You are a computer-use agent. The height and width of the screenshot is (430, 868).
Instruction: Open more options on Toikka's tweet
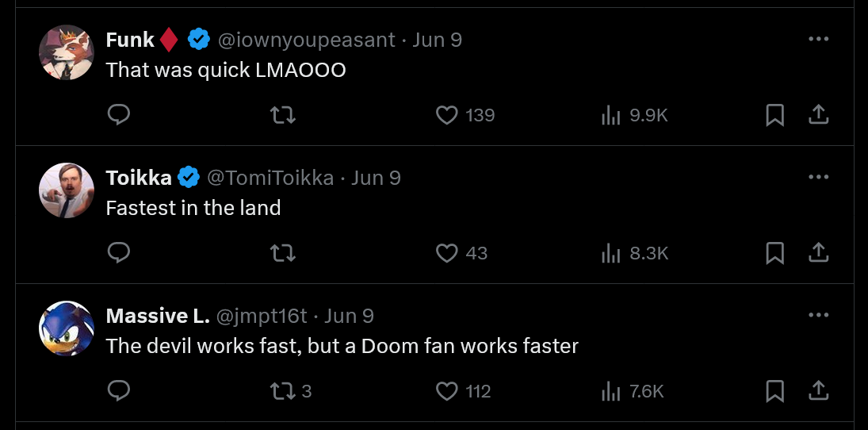818,177
